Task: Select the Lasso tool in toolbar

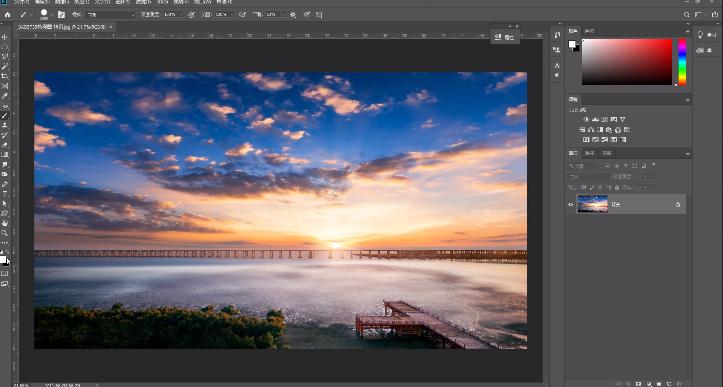Action: 5,56
